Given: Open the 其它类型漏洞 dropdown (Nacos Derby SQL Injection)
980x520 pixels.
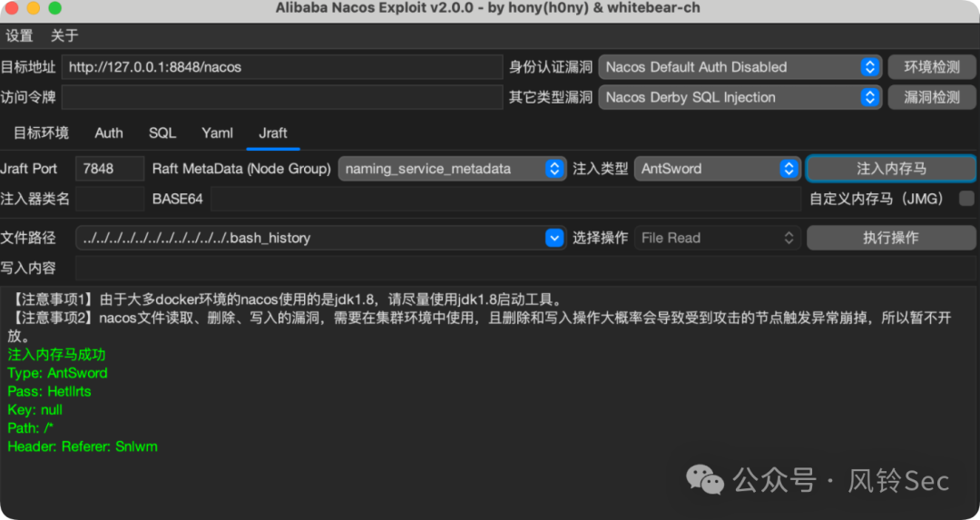Looking at the screenshot, I should point(740,97).
